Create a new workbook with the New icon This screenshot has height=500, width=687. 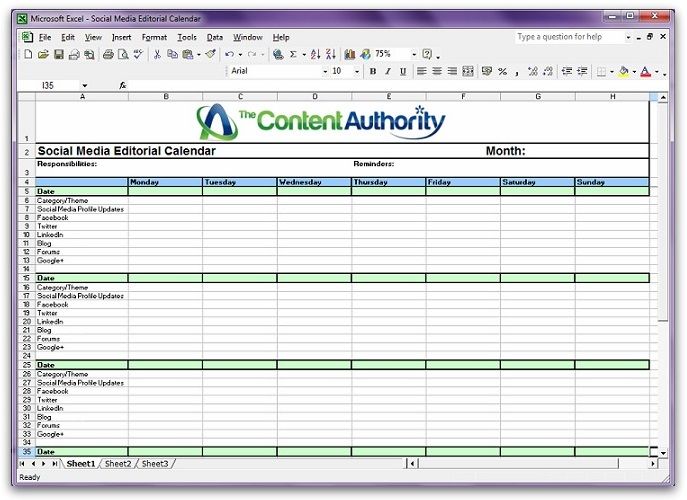click(x=28, y=54)
